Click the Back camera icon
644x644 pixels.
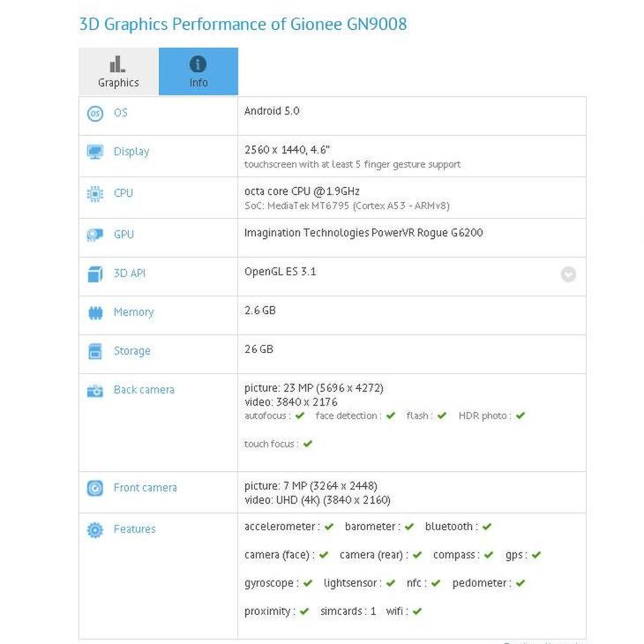tap(95, 391)
